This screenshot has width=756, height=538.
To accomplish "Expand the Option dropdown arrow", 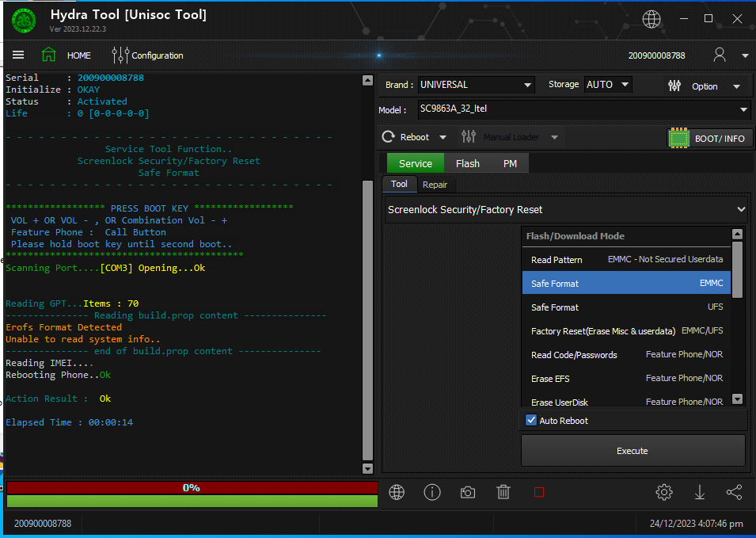I will [x=736, y=87].
